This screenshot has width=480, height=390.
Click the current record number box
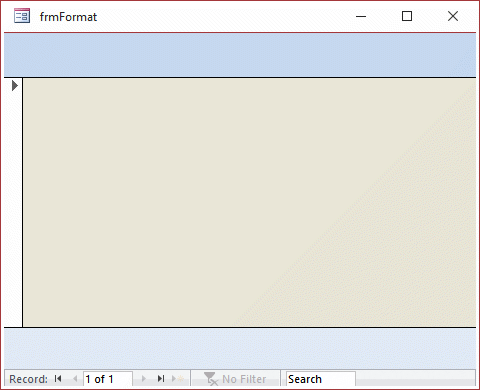point(108,379)
